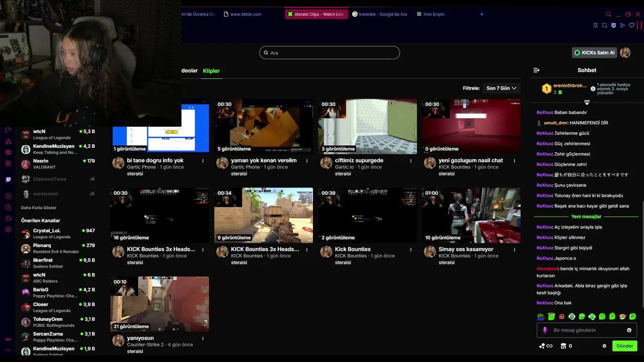Open options menu for 'ciftimiz supurgede'
Image resolution: width=644 pixels, height=362 pixels.
pyautogui.click(x=411, y=161)
